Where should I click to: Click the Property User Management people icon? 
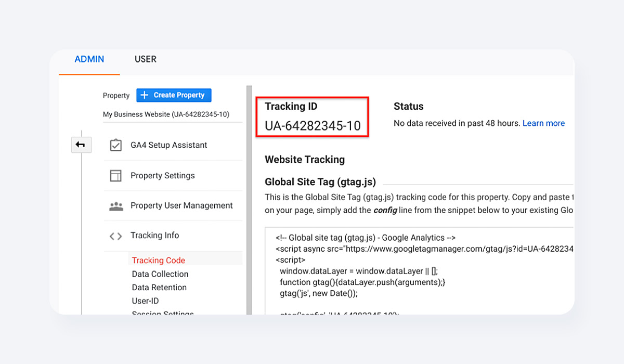tap(116, 206)
